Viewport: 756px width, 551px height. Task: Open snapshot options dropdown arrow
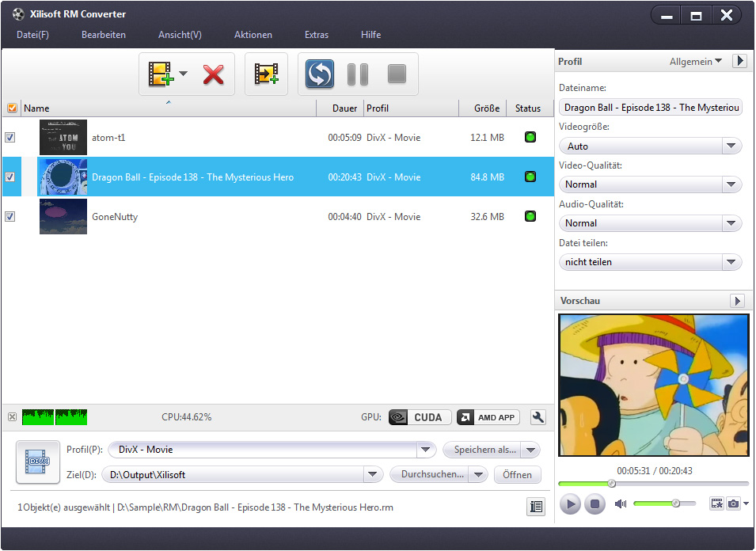746,503
